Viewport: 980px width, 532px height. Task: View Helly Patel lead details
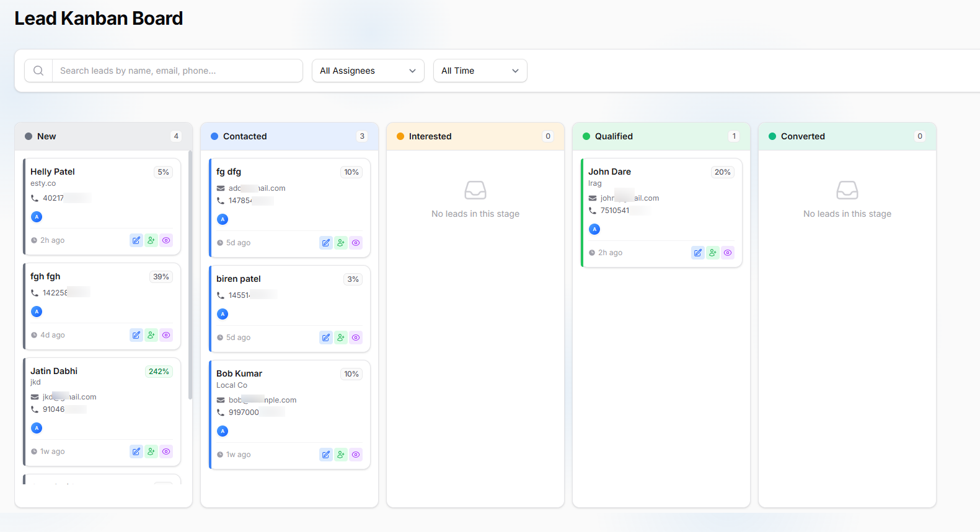point(166,240)
